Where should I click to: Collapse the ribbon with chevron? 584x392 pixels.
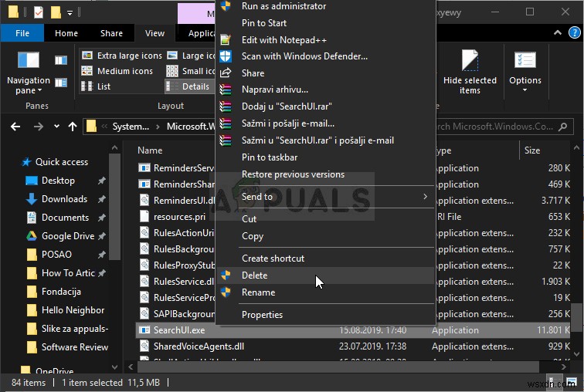pos(557,32)
